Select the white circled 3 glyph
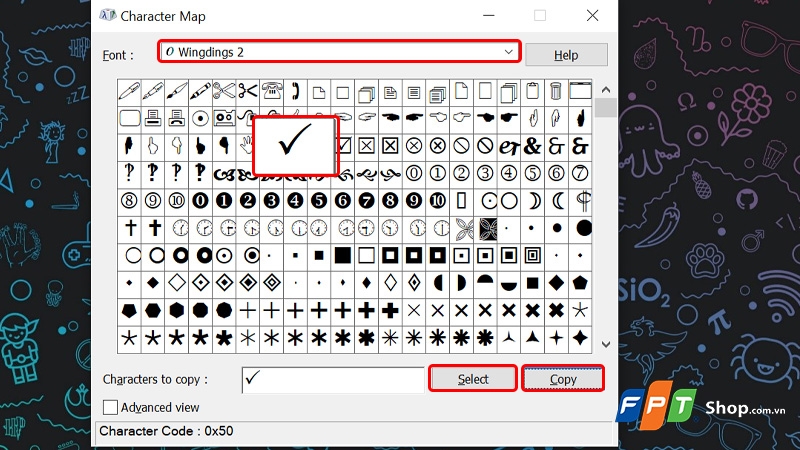This screenshot has height=450, width=800. 485,173
